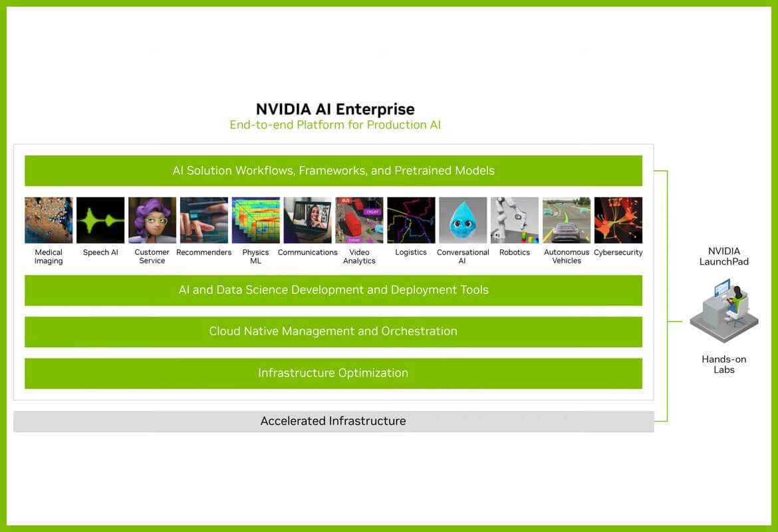The image size is (778, 532).
Task: Select the Infrastructure Optimization bar
Action: coord(333,373)
